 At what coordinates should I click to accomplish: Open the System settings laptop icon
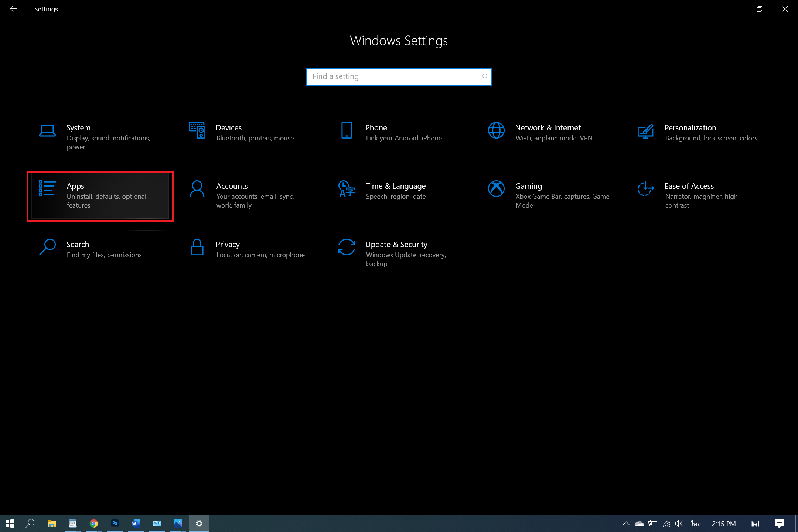click(47, 131)
